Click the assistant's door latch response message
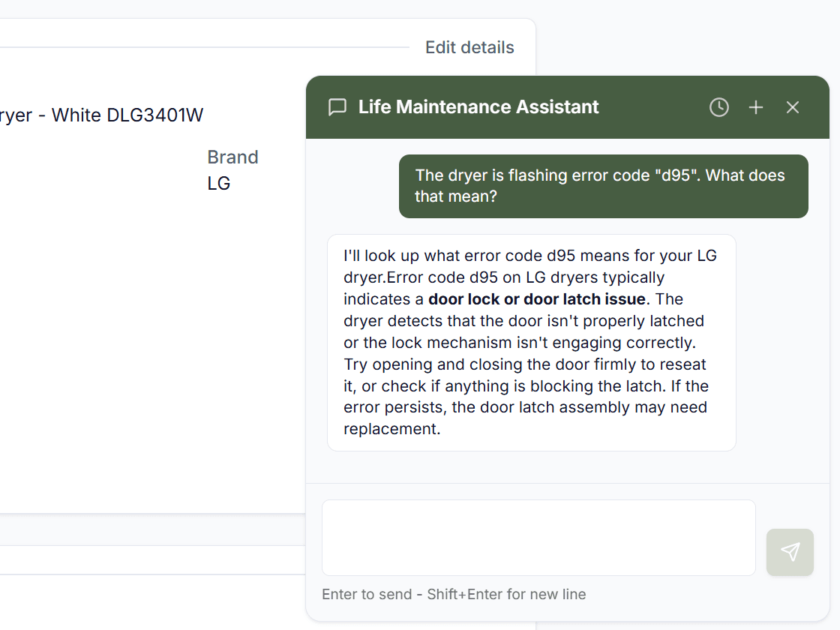This screenshot has height=630, width=840. [530, 342]
